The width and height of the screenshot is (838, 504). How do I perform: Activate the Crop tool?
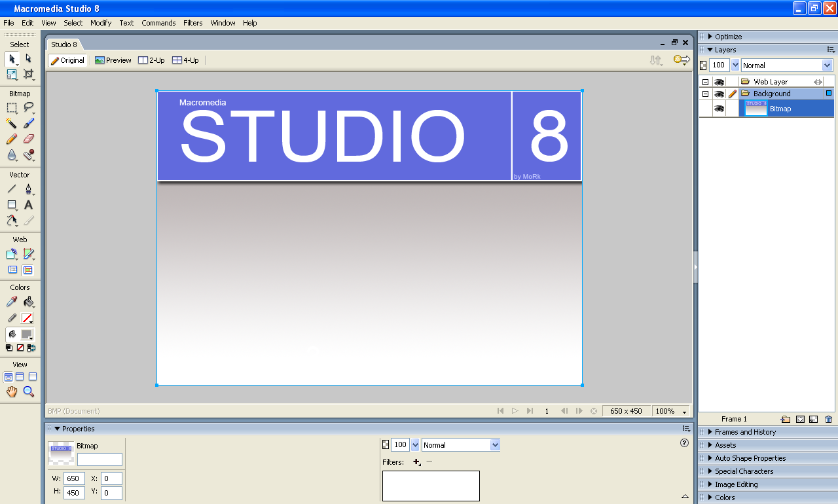tap(28, 74)
